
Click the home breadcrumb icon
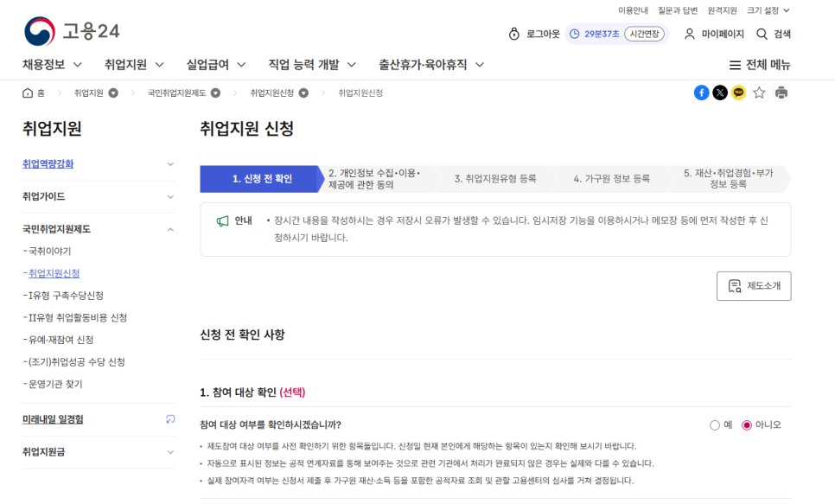(x=28, y=93)
